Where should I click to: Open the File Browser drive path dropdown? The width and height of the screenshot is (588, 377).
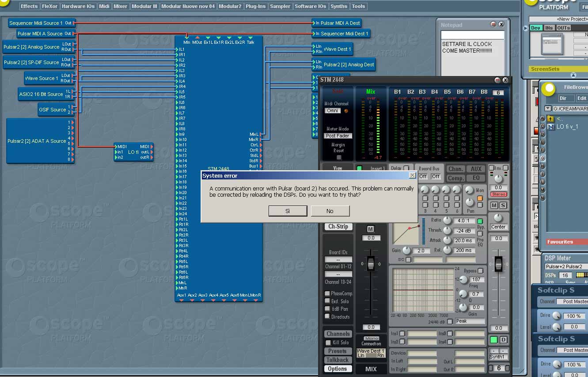(548, 109)
